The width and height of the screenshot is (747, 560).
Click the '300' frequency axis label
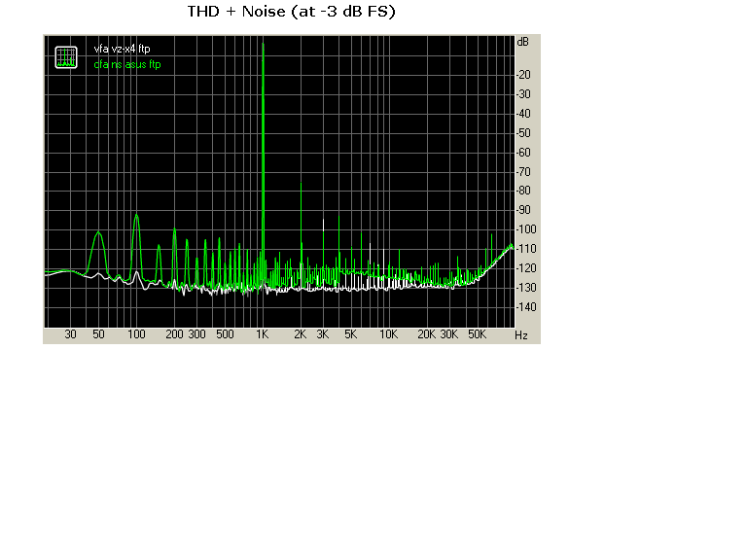tap(196, 334)
